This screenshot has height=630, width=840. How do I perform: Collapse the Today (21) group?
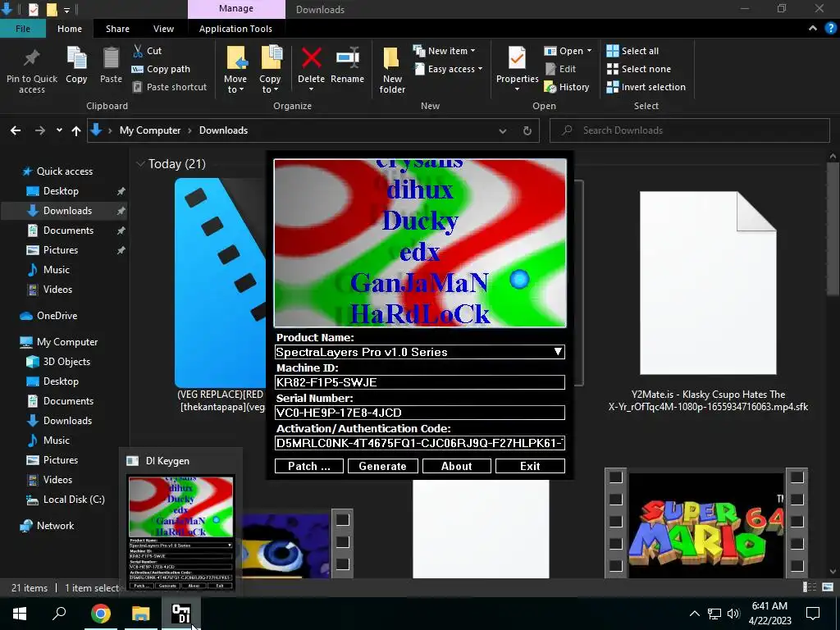(140, 163)
